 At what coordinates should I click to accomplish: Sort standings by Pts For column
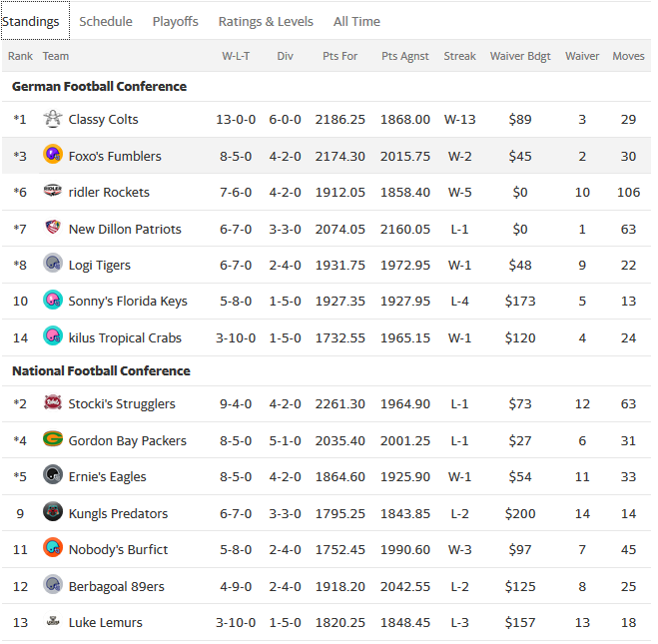pyautogui.click(x=339, y=56)
